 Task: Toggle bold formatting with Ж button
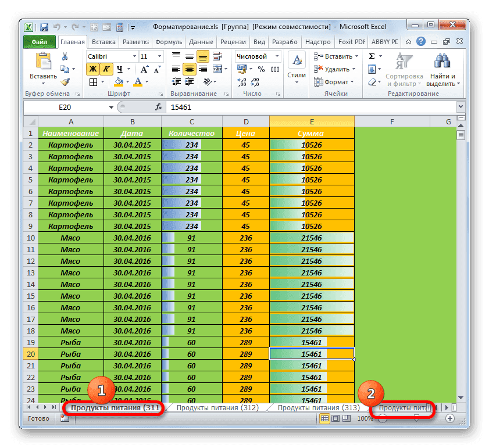[92, 69]
